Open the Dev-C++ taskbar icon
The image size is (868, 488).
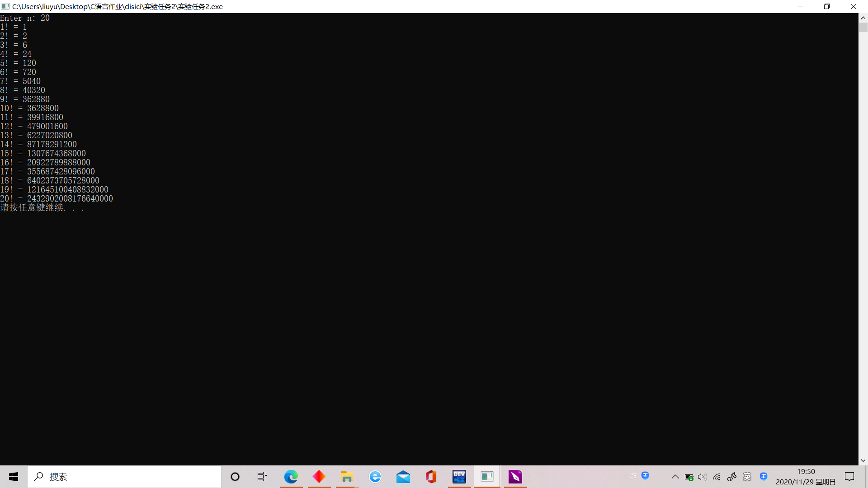tap(459, 477)
